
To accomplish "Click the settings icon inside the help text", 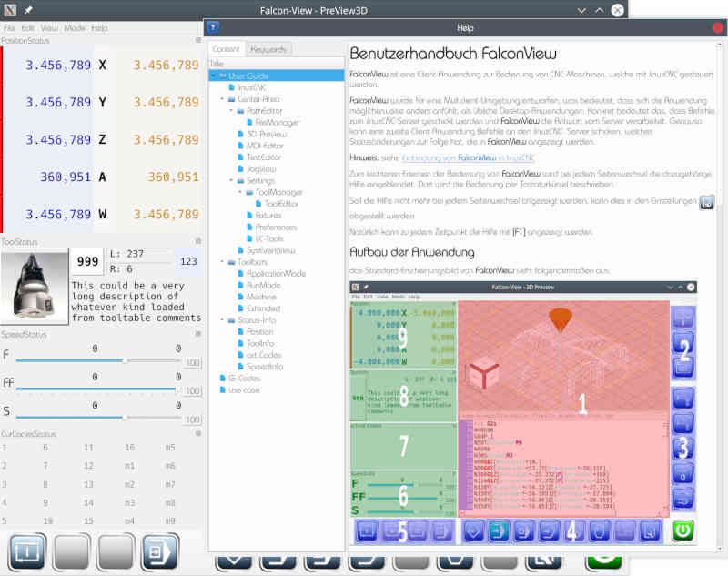I will 707,202.
